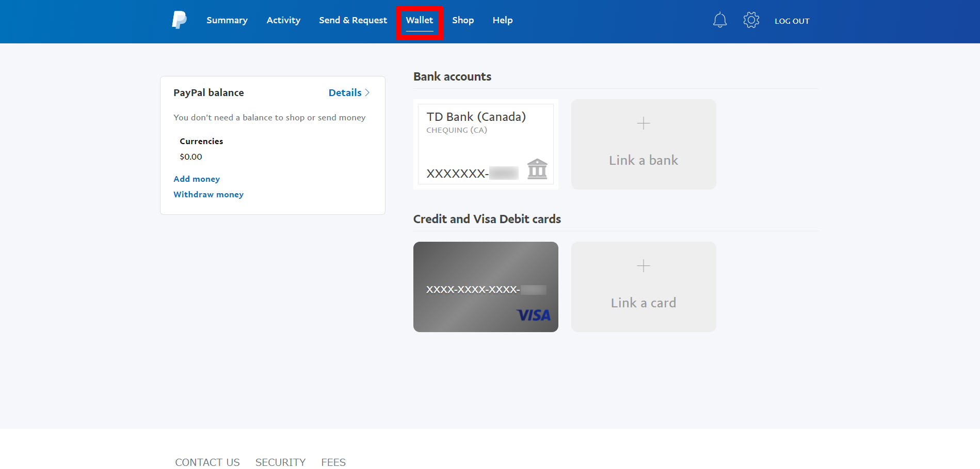The width and height of the screenshot is (980, 469).
Task: Open the TD Bank (Canada) account card
Action: pos(486,144)
